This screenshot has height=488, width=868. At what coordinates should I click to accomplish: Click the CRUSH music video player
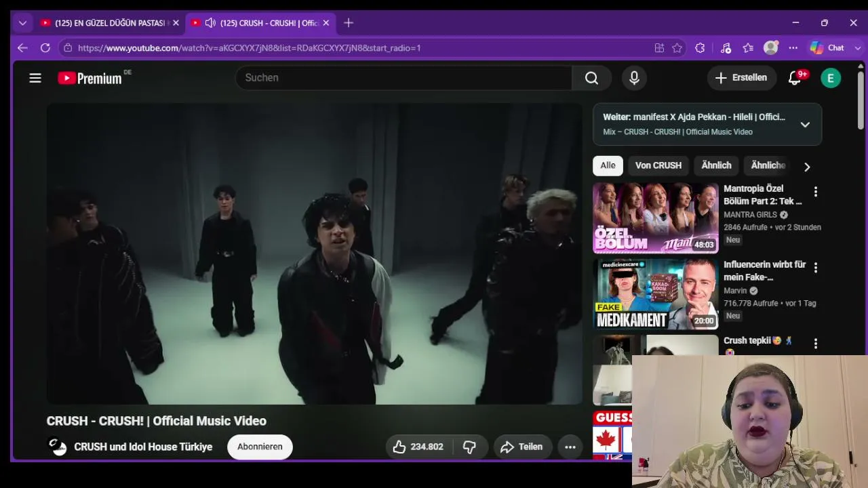click(314, 253)
